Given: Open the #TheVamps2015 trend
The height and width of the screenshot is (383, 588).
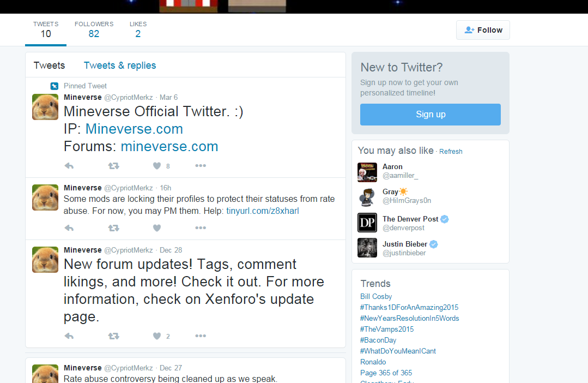Looking at the screenshot, I should 387,330.
